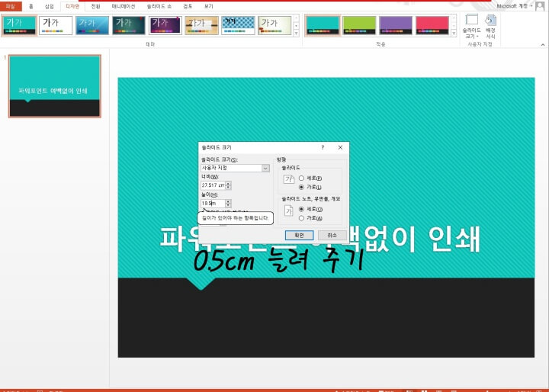Viewport: 549px width, 392px height.
Task: Apply the plain white Office theme thumbnail
Action: [x=56, y=25]
